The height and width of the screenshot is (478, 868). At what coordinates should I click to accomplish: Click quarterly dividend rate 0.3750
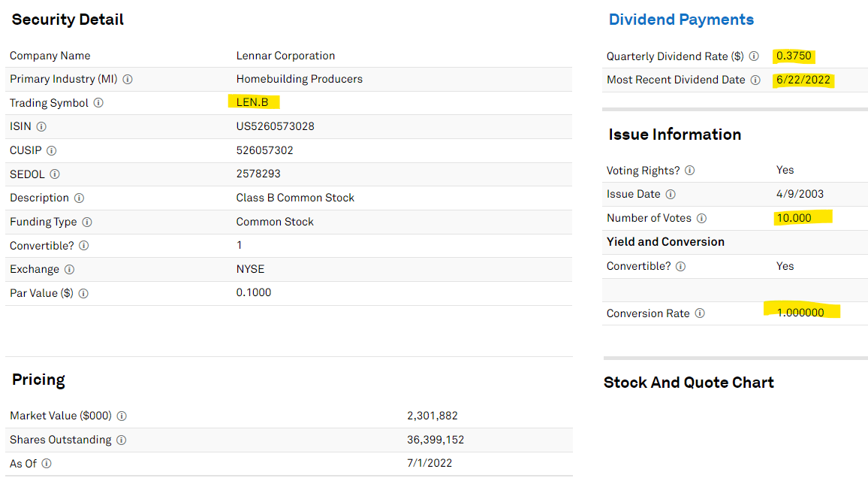coord(794,56)
